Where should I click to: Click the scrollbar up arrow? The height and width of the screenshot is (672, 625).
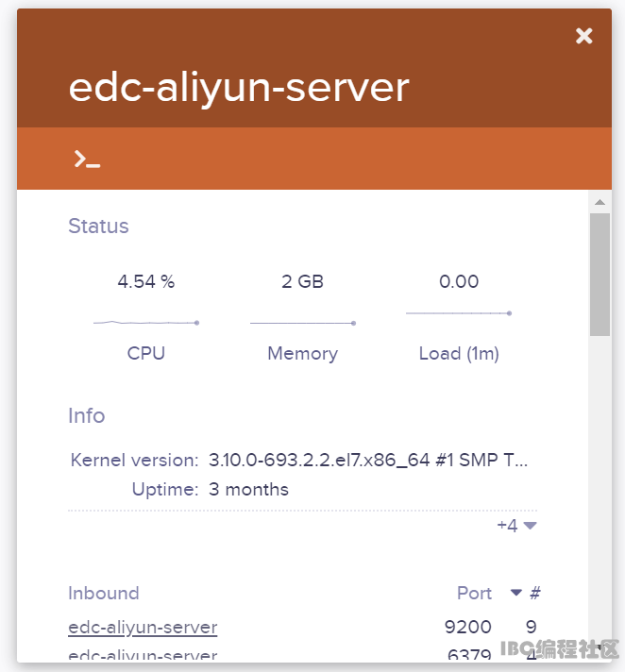click(x=600, y=202)
